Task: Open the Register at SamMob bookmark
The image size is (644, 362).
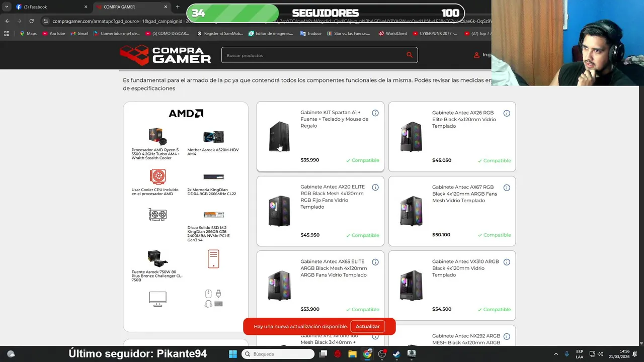Action: 220,34
